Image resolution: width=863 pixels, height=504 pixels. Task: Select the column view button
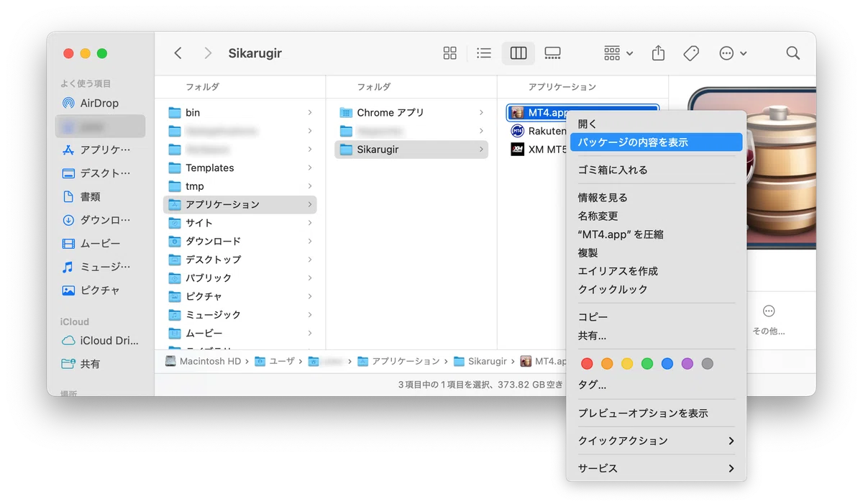tap(519, 53)
